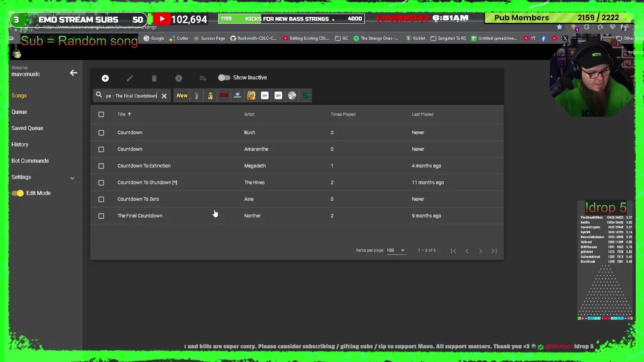The height and width of the screenshot is (362, 644).
Task: Open the items per page dropdown
Action: click(395, 250)
